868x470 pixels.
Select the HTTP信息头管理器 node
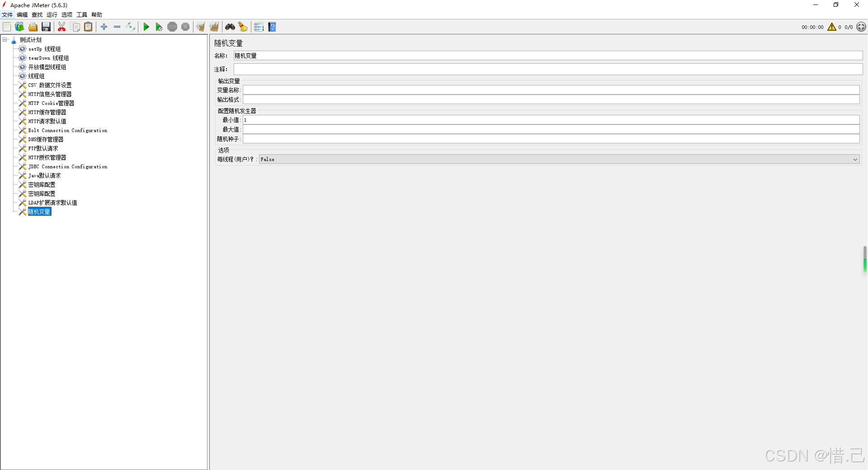click(x=50, y=94)
